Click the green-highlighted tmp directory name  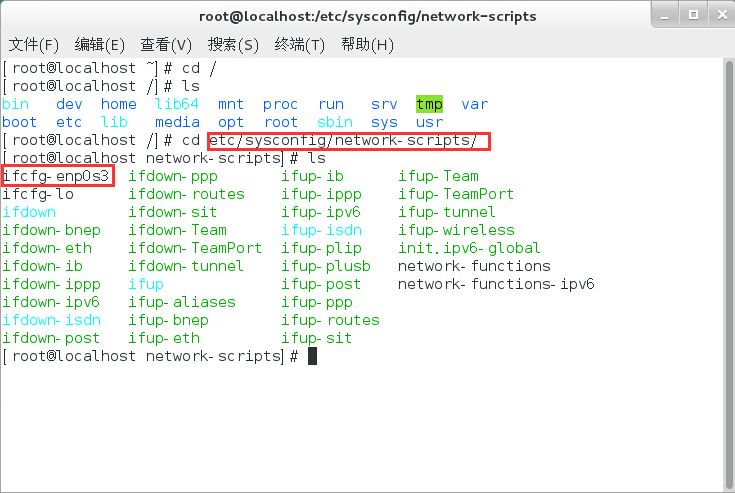click(x=429, y=104)
